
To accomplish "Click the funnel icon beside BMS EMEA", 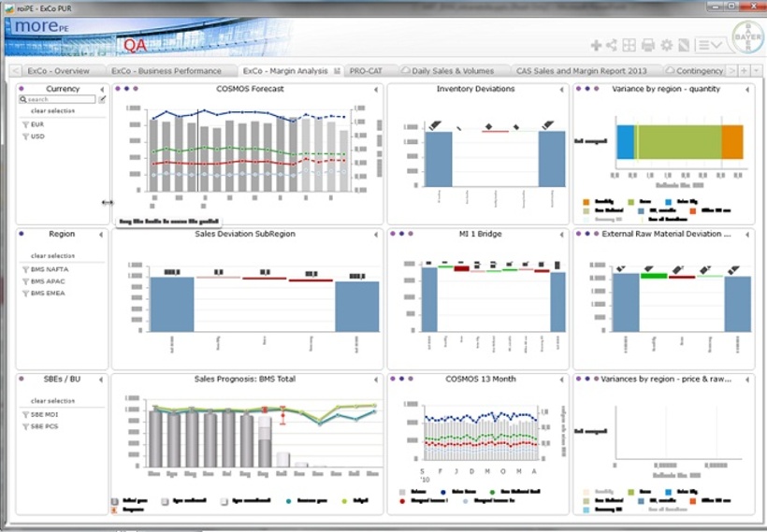I will [25, 294].
